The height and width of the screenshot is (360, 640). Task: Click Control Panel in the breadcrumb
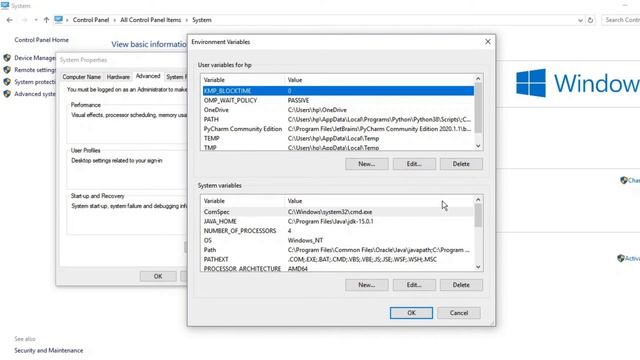[91, 20]
